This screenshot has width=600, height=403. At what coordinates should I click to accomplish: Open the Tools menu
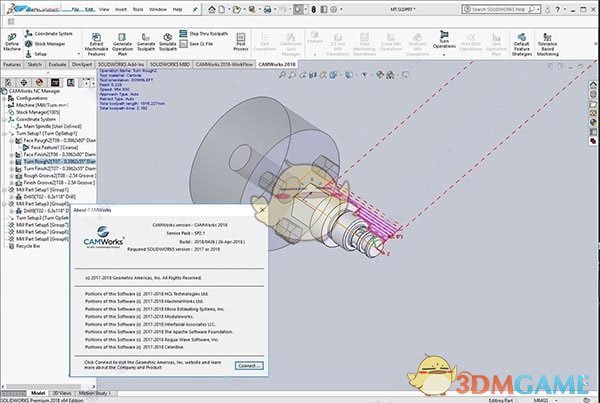[x=138, y=9]
